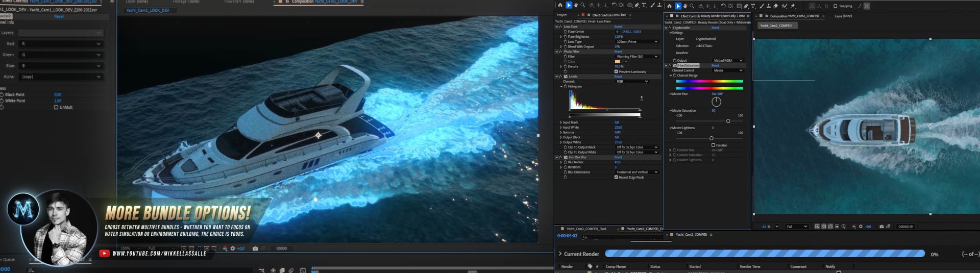Select the Rectangle shape tool in Cam2 window
Viewport: 980px width, 273px height.
click(739, 6)
